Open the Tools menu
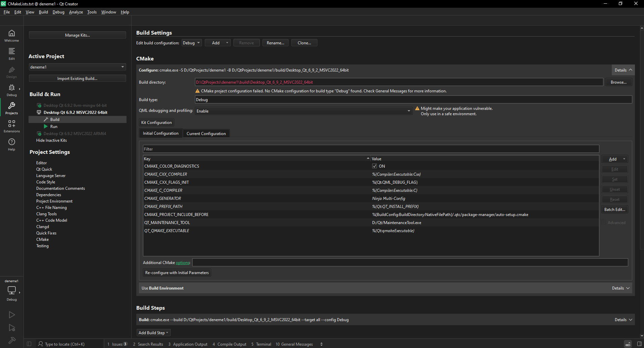The width and height of the screenshot is (644, 348). coord(92,12)
